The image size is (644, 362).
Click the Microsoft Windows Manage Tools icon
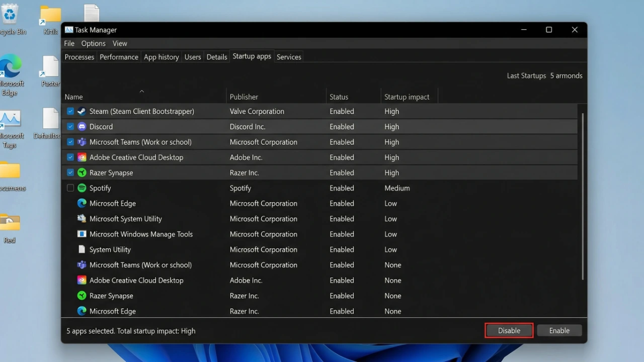tap(82, 234)
